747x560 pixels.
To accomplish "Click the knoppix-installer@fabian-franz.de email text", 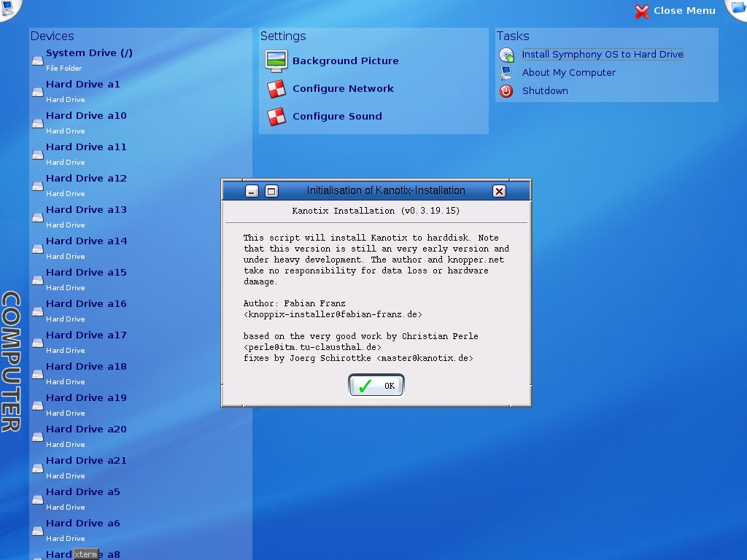I will pyautogui.click(x=333, y=314).
